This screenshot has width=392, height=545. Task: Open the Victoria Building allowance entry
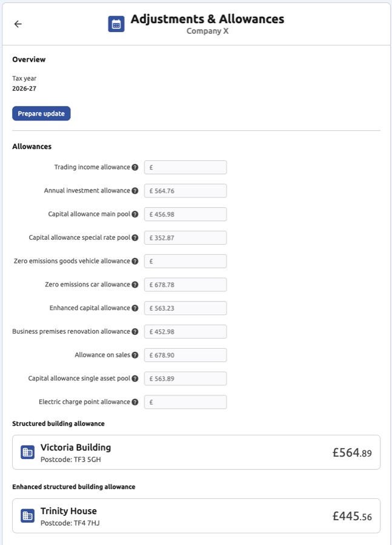196,452
